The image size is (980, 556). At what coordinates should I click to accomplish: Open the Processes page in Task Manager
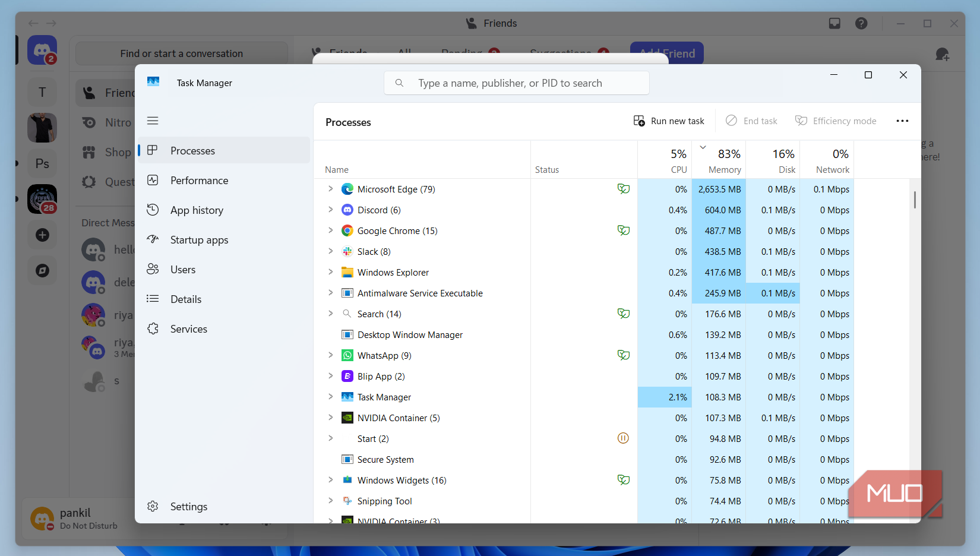[224, 150]
